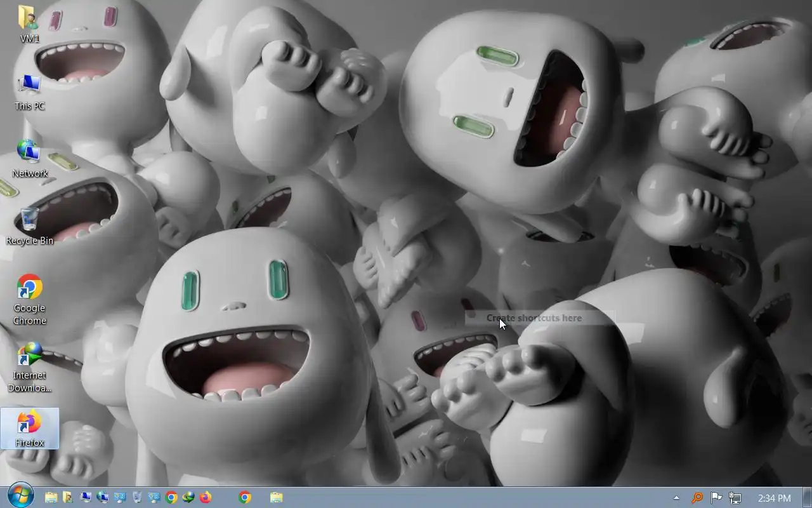Viewport: 812px width, 508px height.
Task: Click the 2:34 PM clock
Action: [x=775, y=498]
